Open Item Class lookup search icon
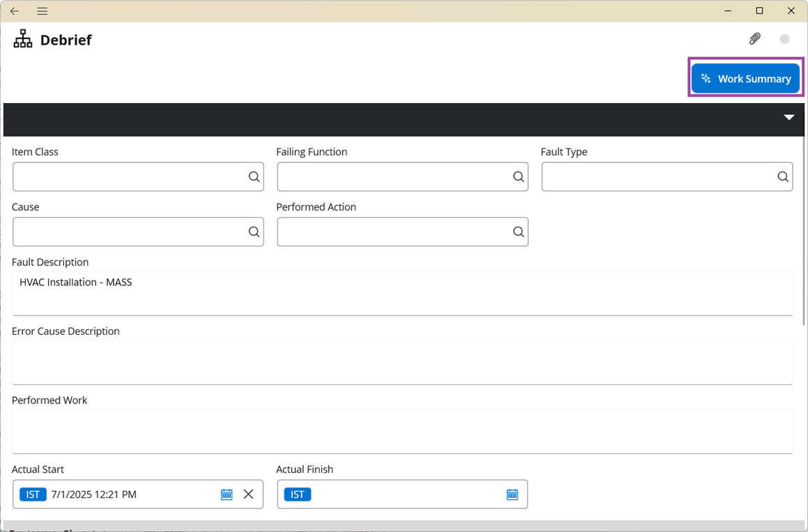This screenshot has width=808, height=532. pyautogui.click(x=254, y=177)
